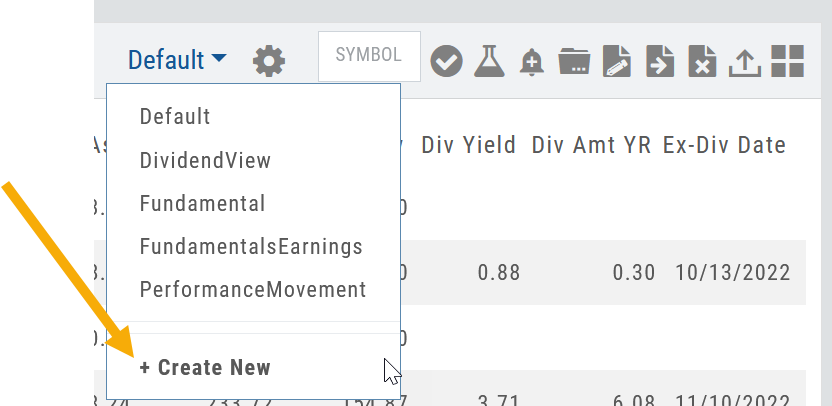The width and height of the screenshot is (832, 406).
Task: Click the add alert bell icon
Action: (x=532, y=61)
